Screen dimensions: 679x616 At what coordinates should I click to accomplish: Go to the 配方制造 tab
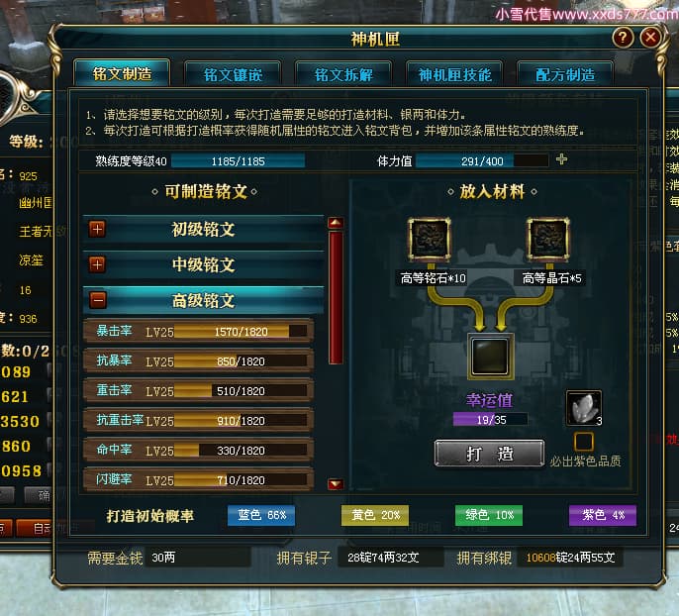(x=565, y=74)
